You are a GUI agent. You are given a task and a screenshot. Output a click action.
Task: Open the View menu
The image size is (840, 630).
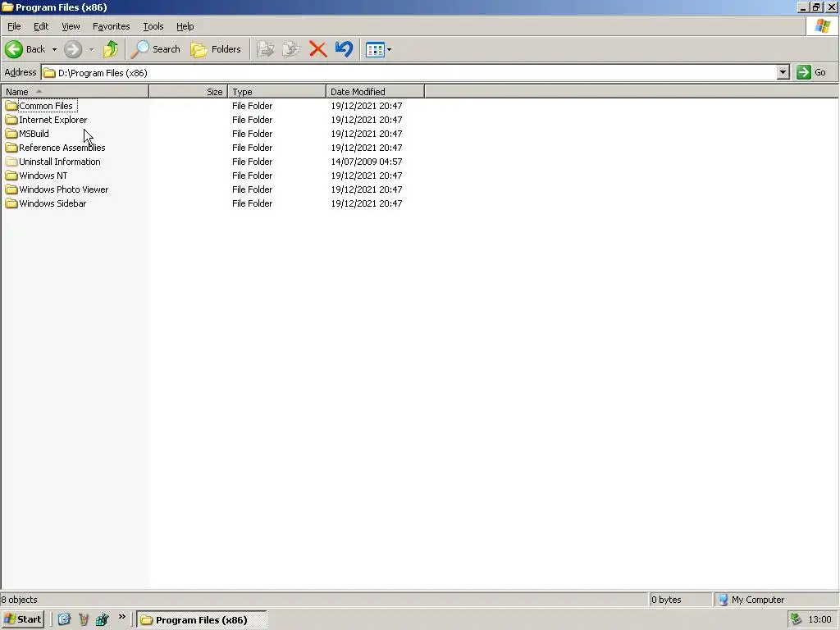tap(71, 26)
